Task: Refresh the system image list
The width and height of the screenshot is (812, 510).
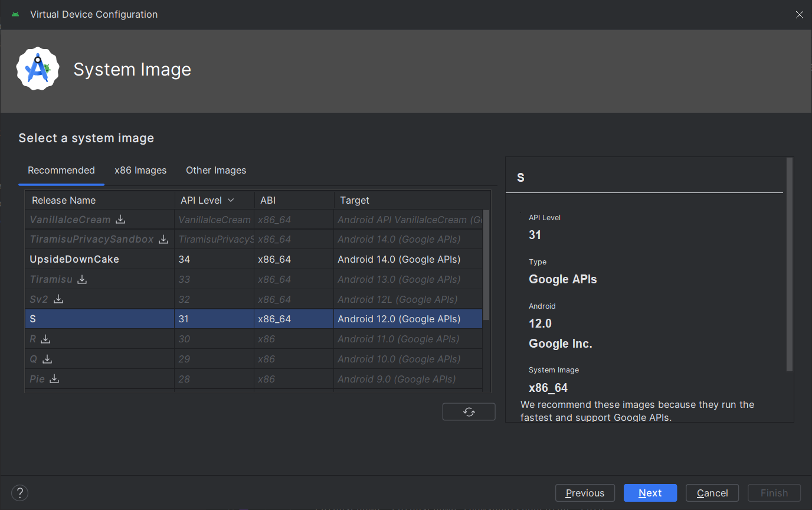Action: (469, 412)
